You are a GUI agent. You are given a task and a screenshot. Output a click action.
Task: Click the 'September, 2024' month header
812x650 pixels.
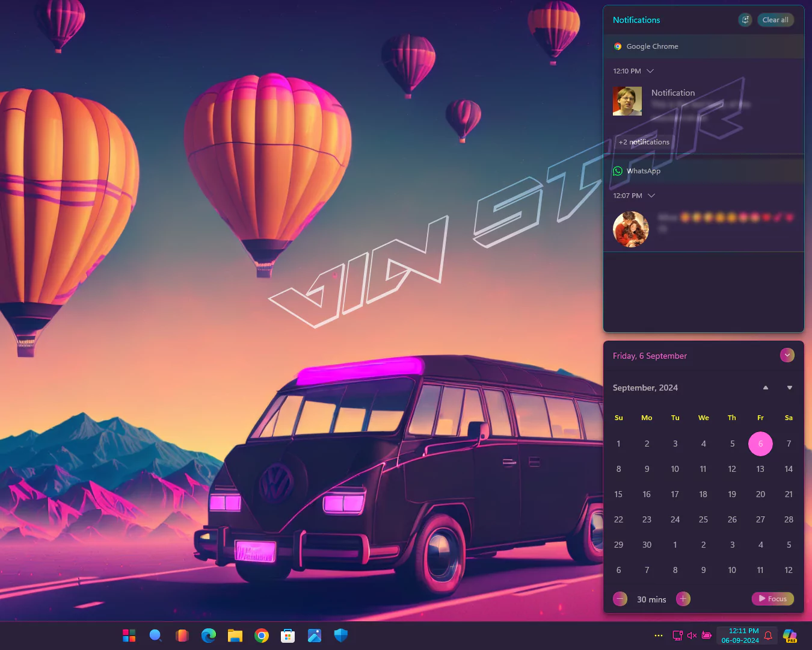point(645,388)
